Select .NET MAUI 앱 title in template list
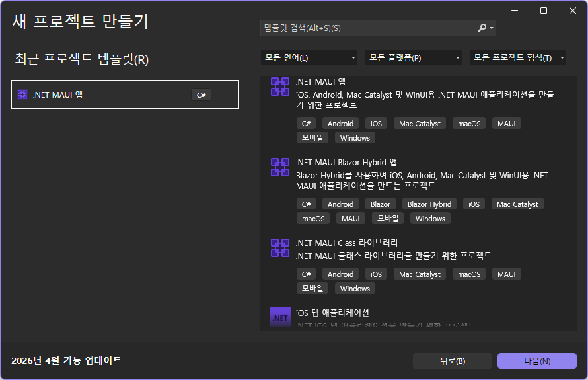 point(320,81)
